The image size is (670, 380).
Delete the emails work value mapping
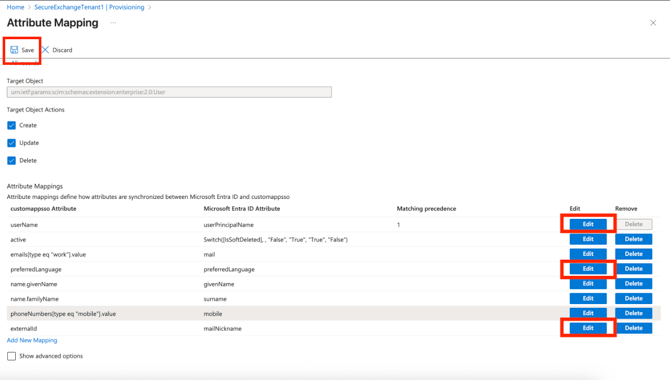[x=634, y=254]
